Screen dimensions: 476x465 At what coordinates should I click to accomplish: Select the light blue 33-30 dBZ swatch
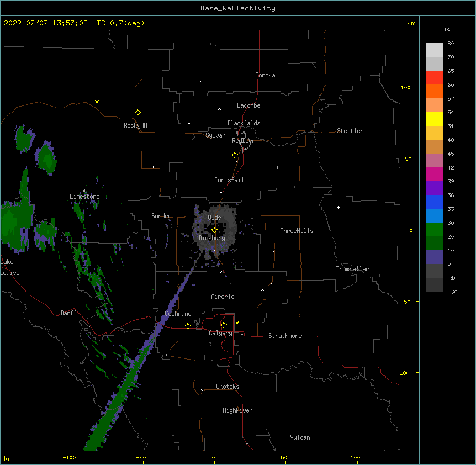[434, 216]
